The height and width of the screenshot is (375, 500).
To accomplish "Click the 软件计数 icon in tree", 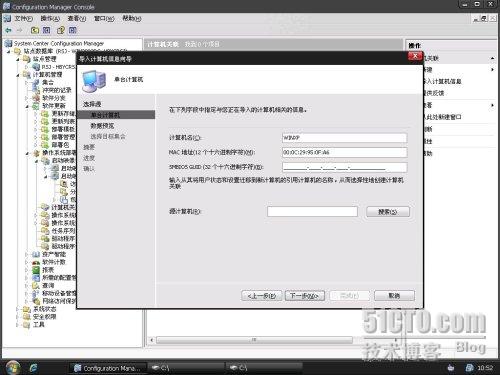I will [36, 262].
